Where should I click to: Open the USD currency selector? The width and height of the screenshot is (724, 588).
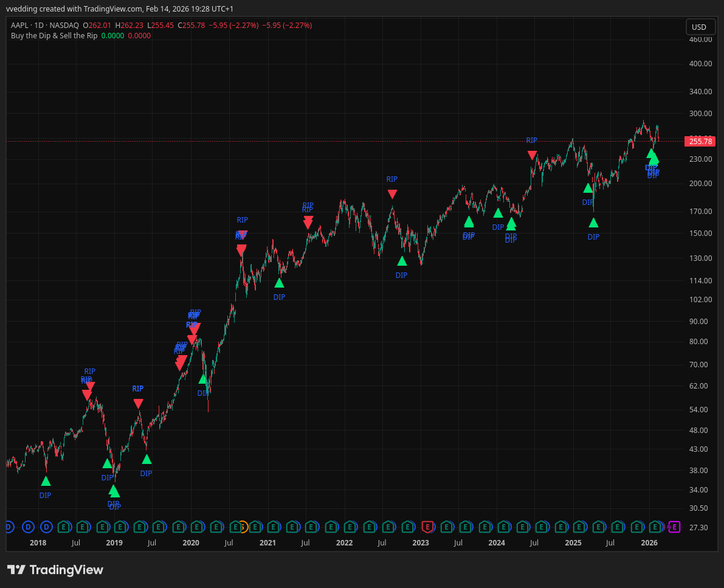(x=699, y=27)
